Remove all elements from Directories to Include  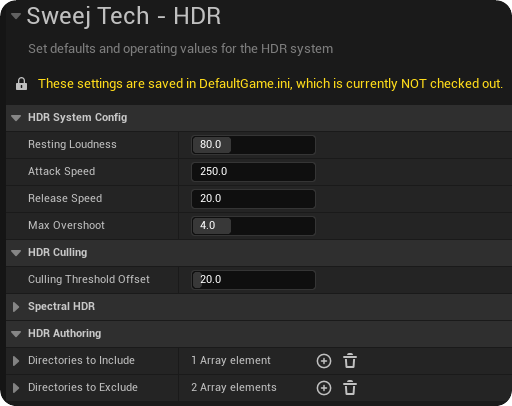(x=350, y=361)
